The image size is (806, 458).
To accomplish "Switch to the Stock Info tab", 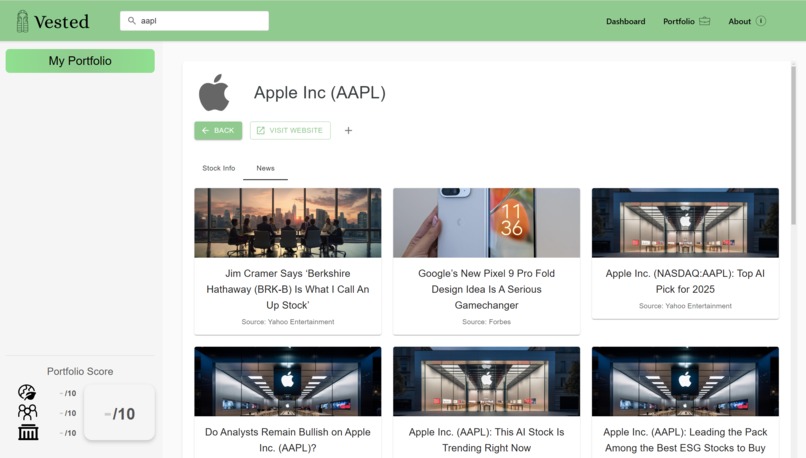I will pos(218,168).
